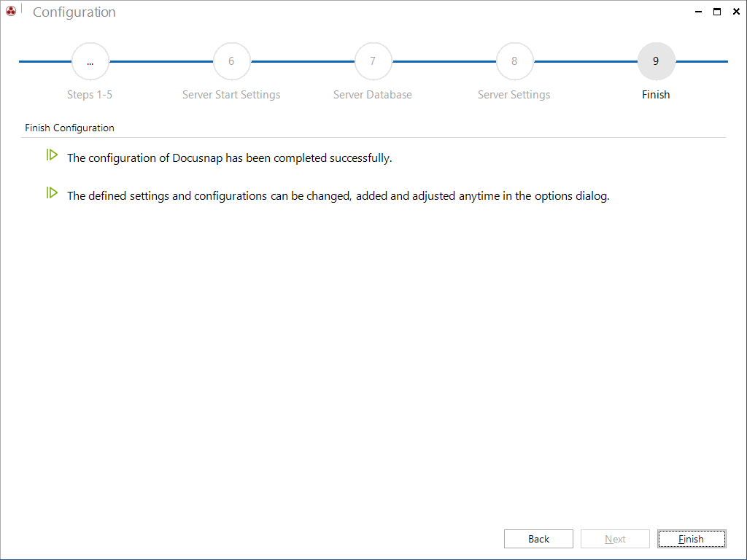The height and width of the screenshot is (560, 747).
Task: Click the Server Settings step label
Action: click(514, 95)
